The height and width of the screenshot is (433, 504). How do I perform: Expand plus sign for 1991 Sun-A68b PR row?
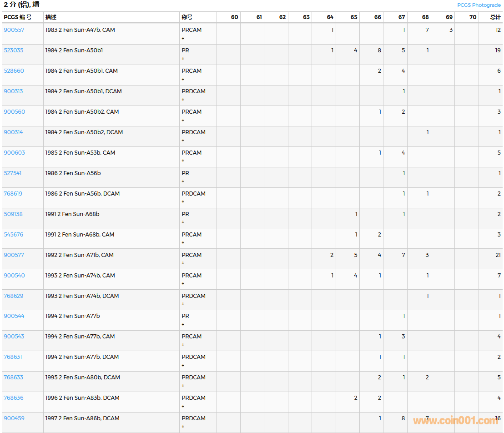click(x=183, y=222)
